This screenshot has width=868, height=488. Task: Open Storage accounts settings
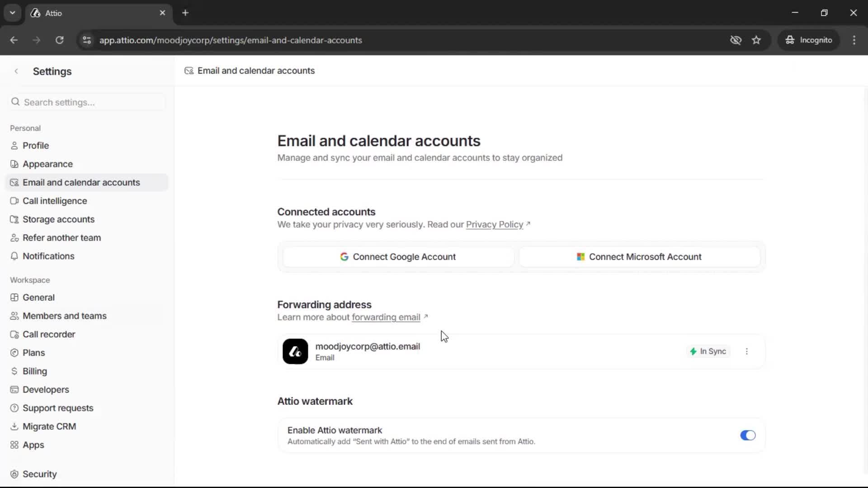point(58,219)
